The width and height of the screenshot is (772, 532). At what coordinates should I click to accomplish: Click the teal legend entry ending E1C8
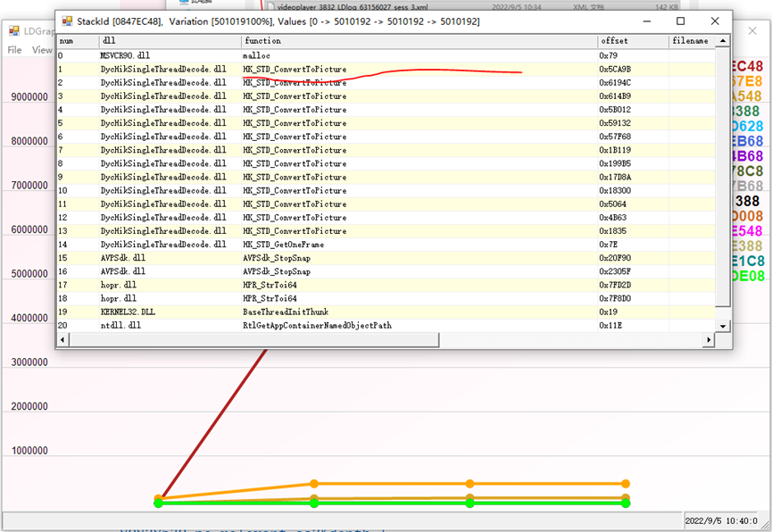[x=749, y=261]
